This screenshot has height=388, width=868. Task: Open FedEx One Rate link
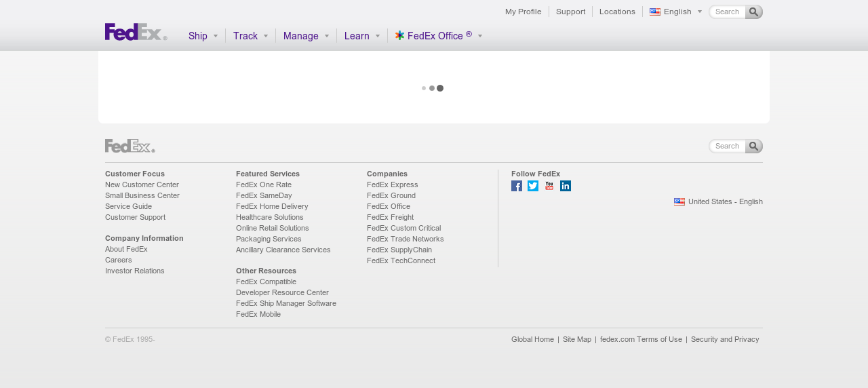pyautogui.click(x=264, y=185)
